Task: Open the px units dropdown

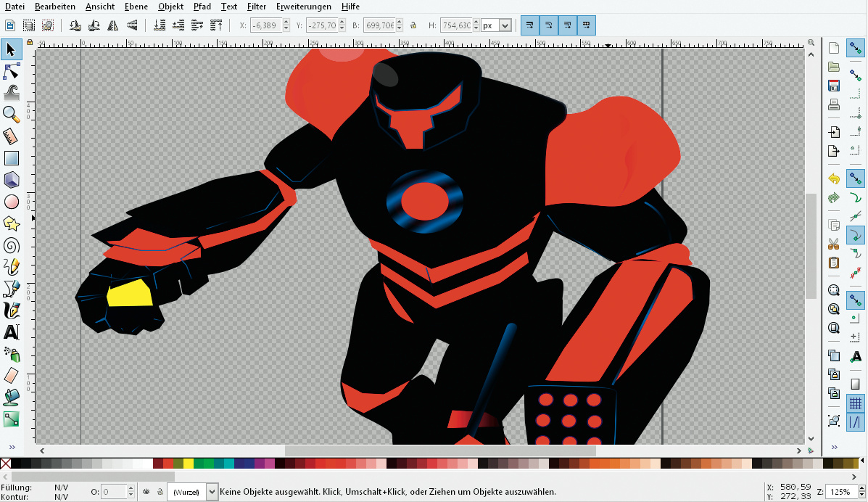Action: coord(505,25)
